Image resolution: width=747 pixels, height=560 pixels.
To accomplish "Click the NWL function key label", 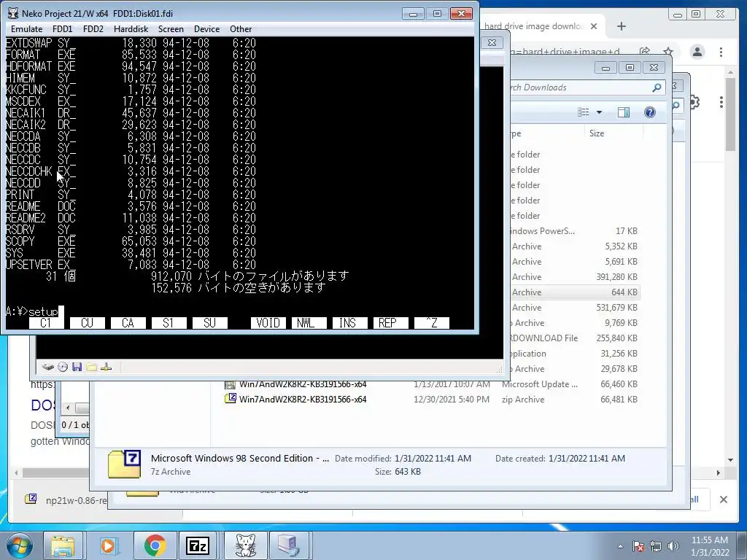I will click(x=309, y=323).
